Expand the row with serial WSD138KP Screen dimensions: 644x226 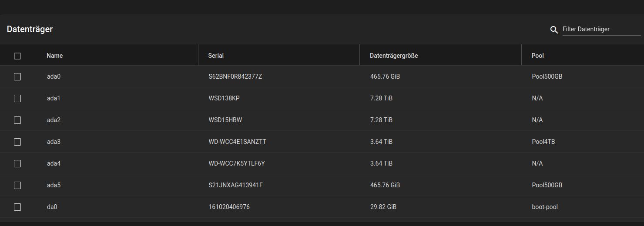click(224, 98)
